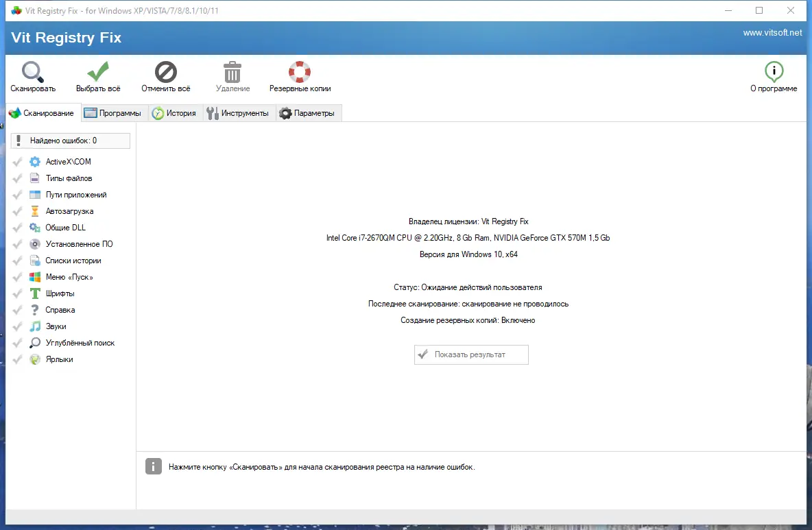Image resolution: width=812 pixels, height=530 pixels.
Task: Click the musical note icon beside Звуки
Action: (34, 326)
